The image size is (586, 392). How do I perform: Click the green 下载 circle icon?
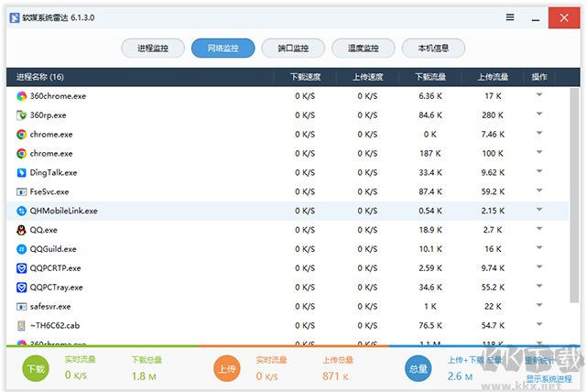36,369
